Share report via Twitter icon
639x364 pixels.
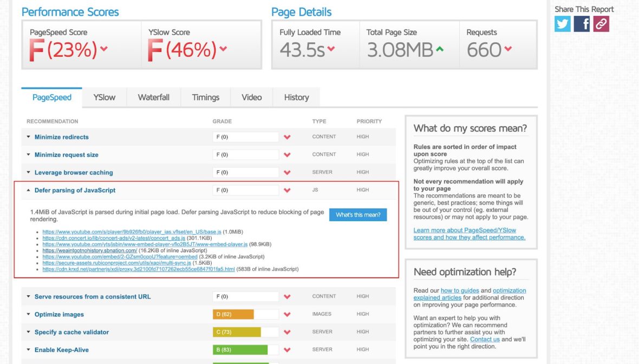tap(563, 24)
